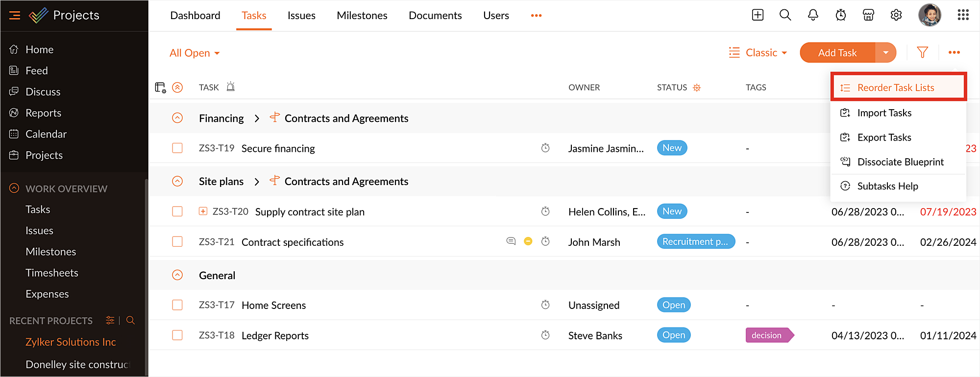Open the search magnifier in top bar

click(x=785, y=15)
